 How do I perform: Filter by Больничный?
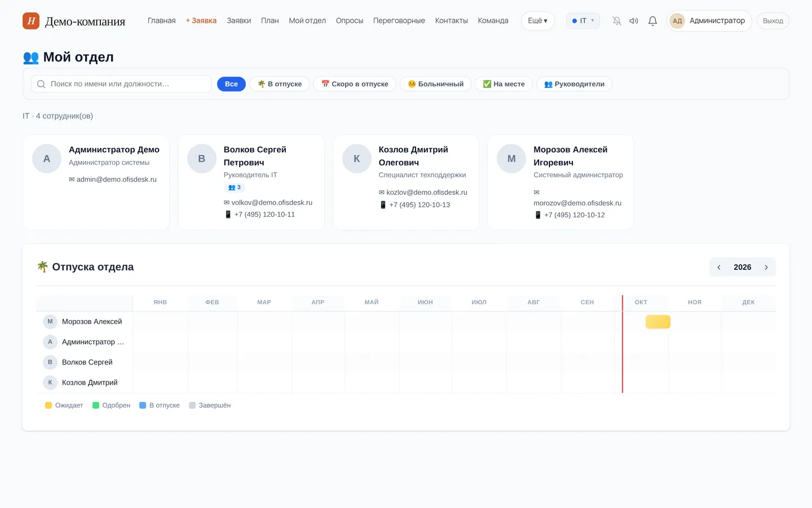[435, 84]
